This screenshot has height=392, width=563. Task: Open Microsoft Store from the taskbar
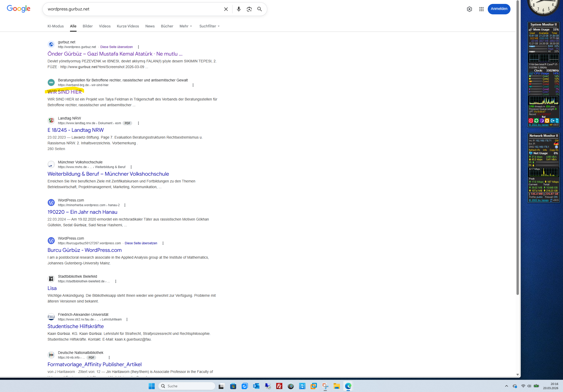click(233, 386)
